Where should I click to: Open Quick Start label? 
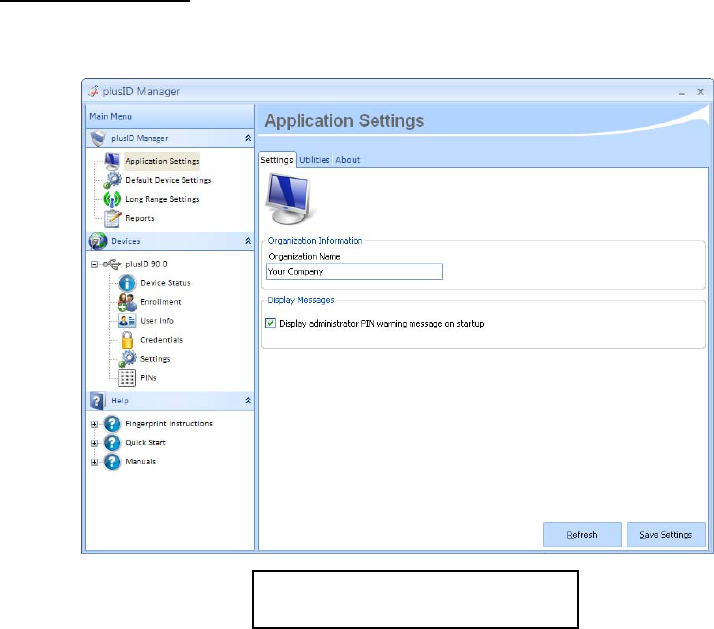tap(145, 443)
